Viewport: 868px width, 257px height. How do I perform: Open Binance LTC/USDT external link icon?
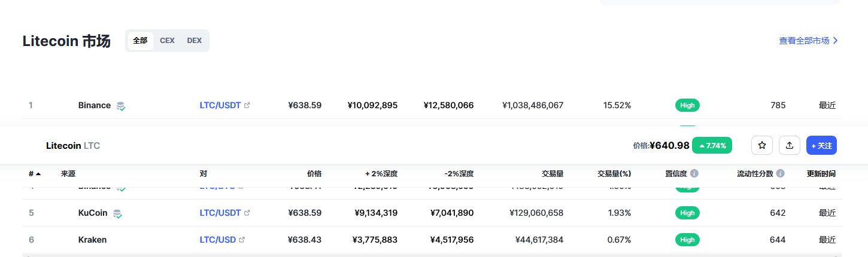pyautogui.click(x=247, y=106)
